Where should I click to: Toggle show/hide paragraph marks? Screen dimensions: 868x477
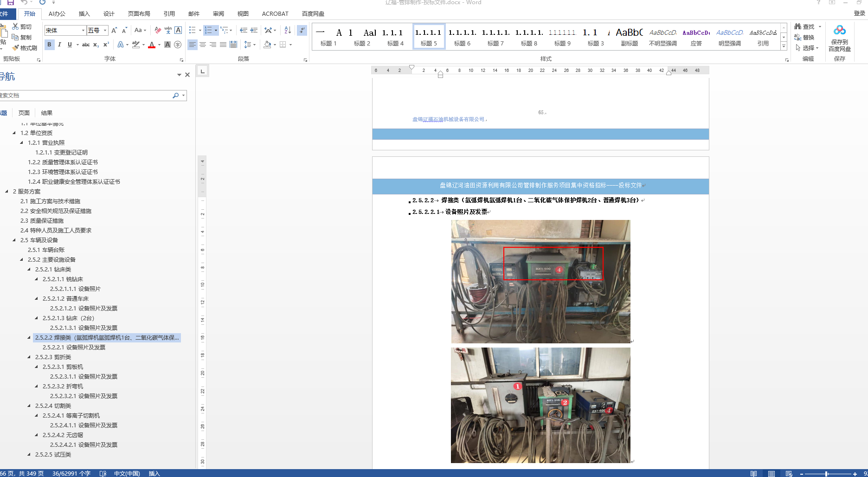(302, 31)
